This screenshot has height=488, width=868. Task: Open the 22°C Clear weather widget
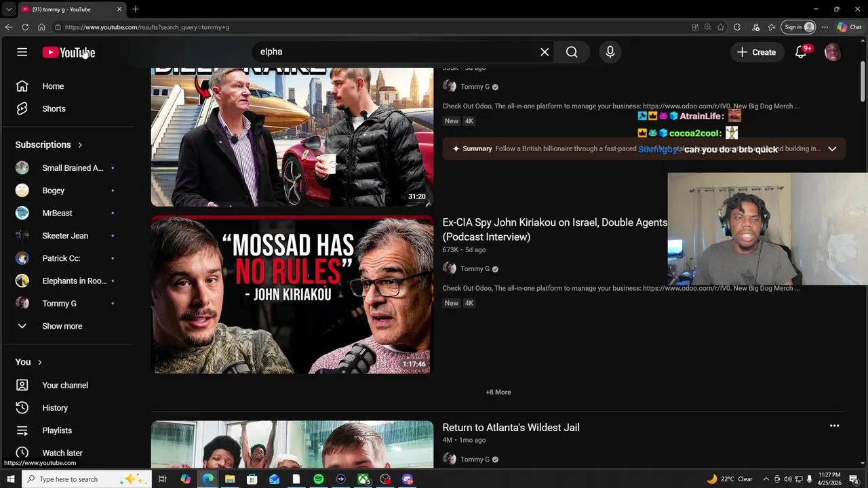[x=730, y=479]
